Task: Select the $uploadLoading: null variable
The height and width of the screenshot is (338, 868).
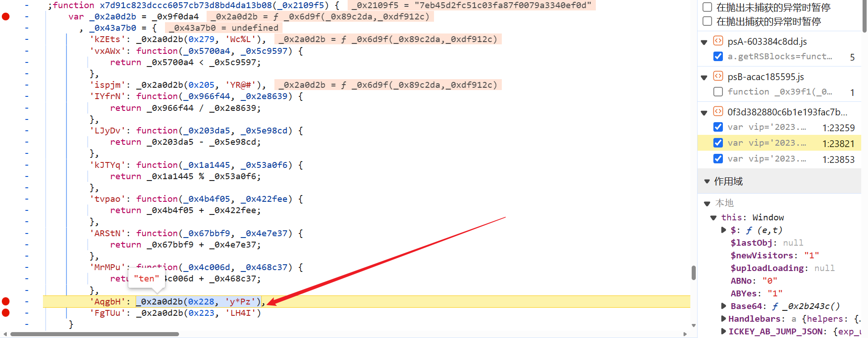Action: 783,268
